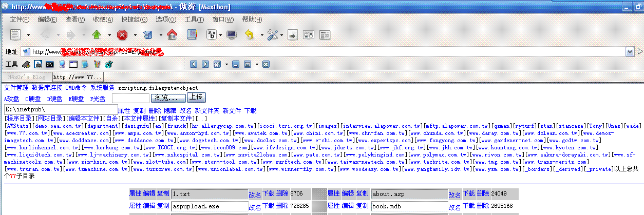644x215 pixels.
Task: Open dropdown arrow beside Undo icon
Action: tap(261, 35)
